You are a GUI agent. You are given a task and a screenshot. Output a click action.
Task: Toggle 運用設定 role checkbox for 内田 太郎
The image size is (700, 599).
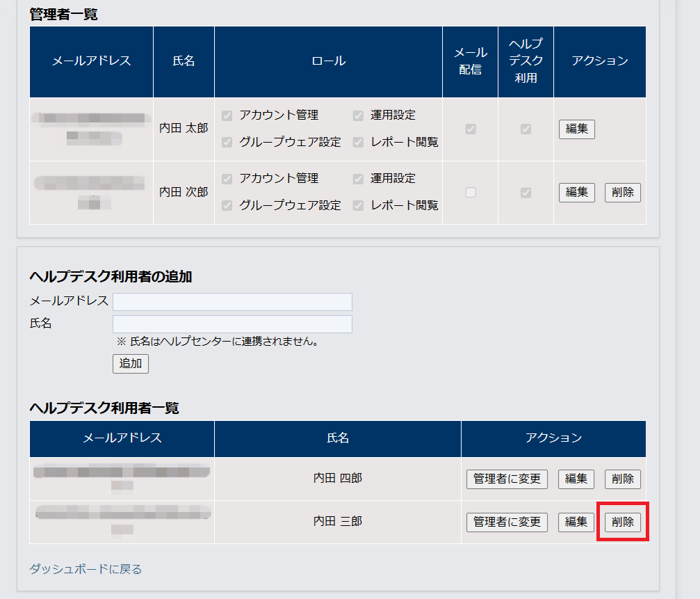pos(358,115)
